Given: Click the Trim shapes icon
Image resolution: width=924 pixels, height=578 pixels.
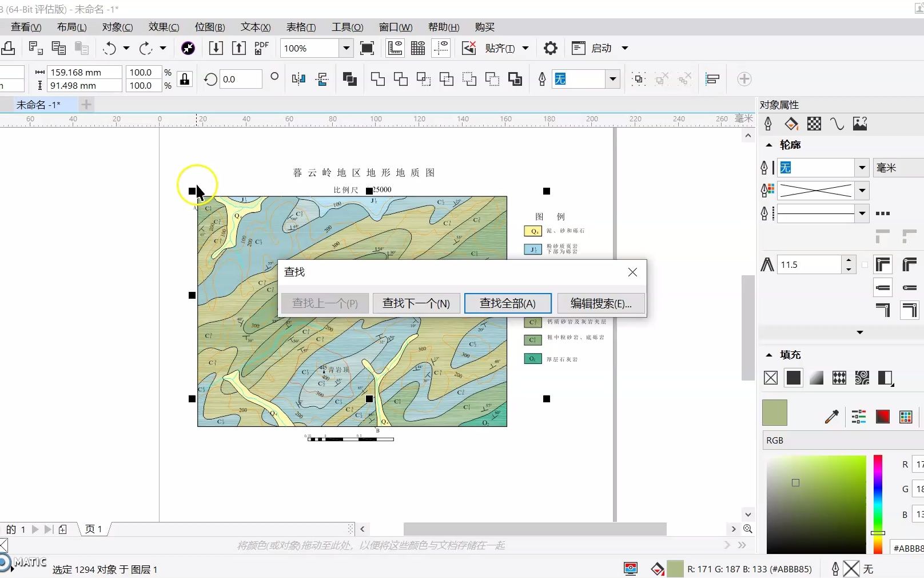Looking at the screenshot, I should click(400, 79).
